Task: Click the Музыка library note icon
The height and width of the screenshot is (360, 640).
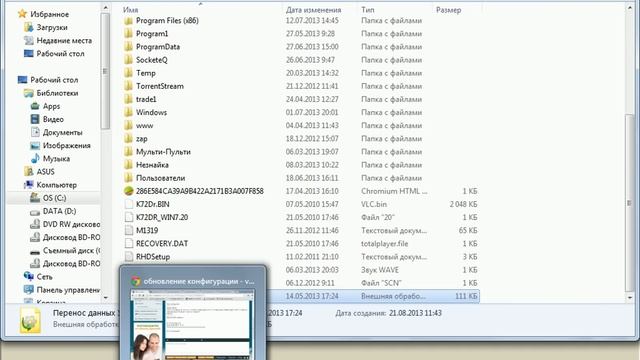Action: (x=35, y=158)
